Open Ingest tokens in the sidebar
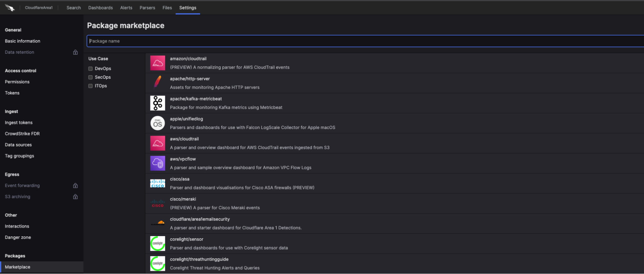Image resolution: width=644 pixels, height=274 pixels. pos(19,123)
